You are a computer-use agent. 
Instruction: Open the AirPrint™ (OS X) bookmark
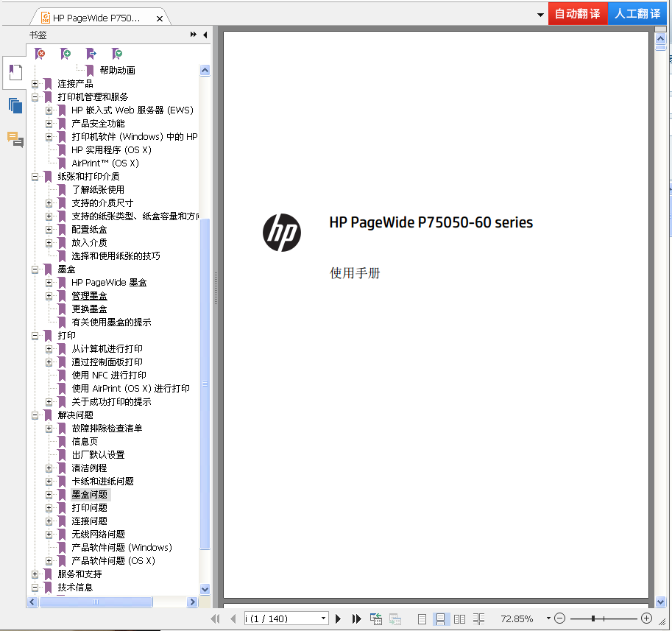pos(105,163)
